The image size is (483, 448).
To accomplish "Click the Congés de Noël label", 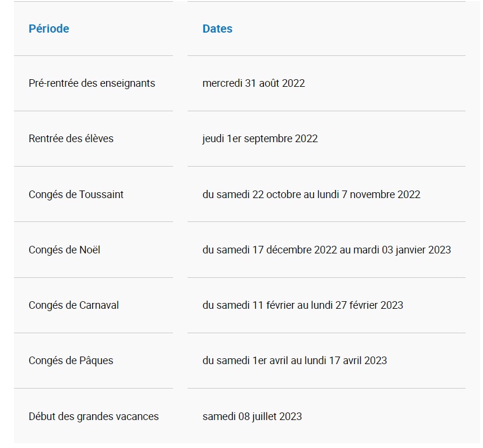I will [x=64, y=250].
